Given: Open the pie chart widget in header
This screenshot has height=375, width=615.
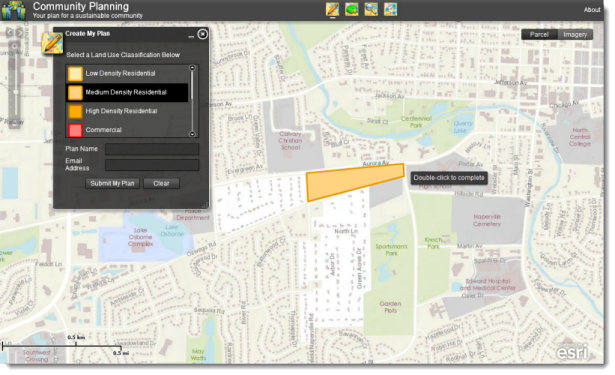Looking at the screenshot, I should 351,9.
